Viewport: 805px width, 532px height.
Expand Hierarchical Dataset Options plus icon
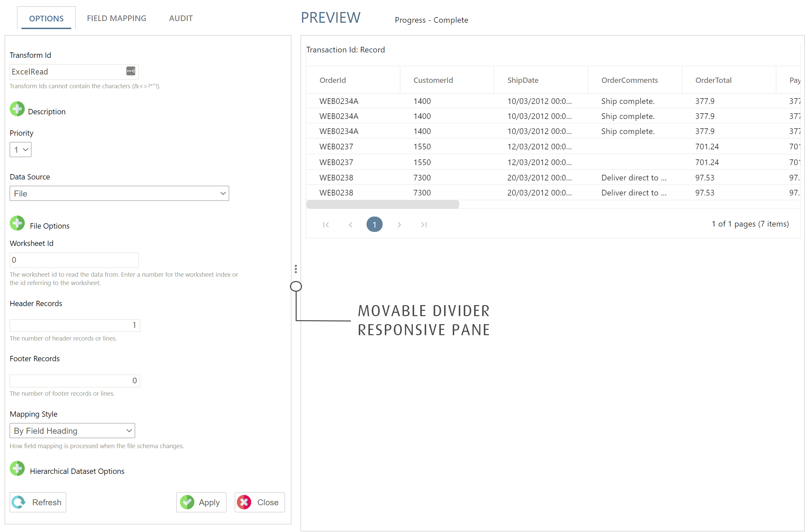coord(17,469)
